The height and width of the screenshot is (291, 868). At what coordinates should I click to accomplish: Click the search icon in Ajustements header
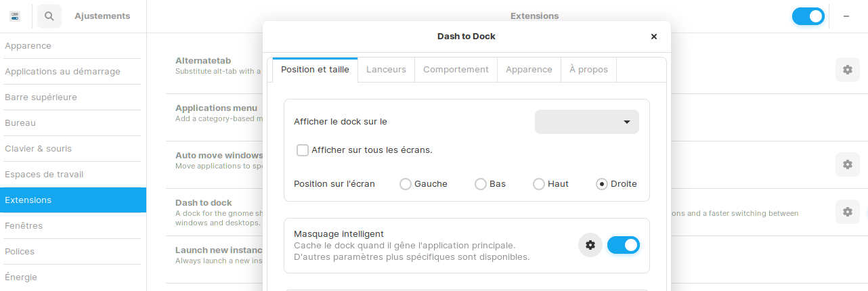[49, 16]
